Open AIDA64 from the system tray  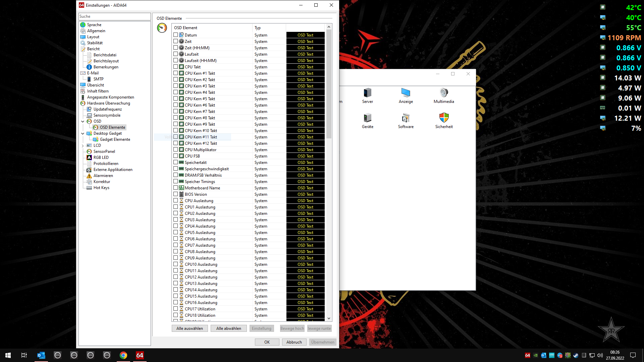click(528, 355)
